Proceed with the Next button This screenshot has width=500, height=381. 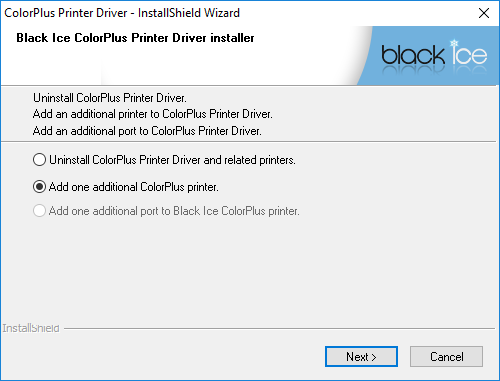361,357
